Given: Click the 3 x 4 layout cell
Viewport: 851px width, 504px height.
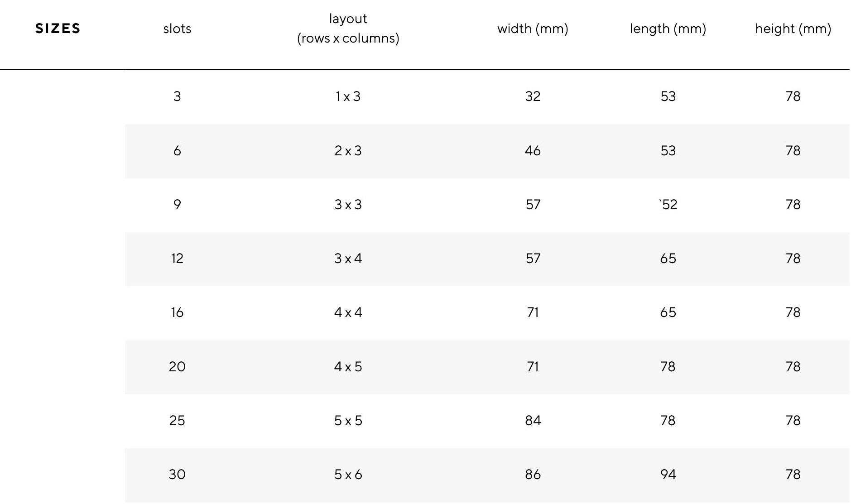Looking at the screenshot, I should [x=348, y=259].
